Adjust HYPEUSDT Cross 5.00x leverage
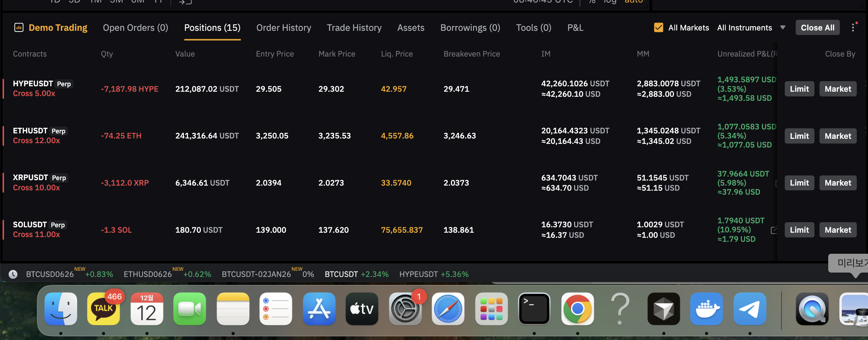The image size is (868, 340). click(34, 94)
